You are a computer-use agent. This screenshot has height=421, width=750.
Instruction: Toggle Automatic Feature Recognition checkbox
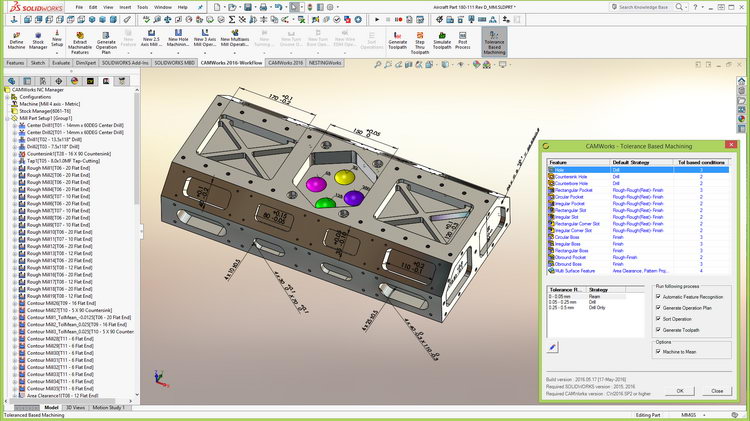click(x=656, y=297)
